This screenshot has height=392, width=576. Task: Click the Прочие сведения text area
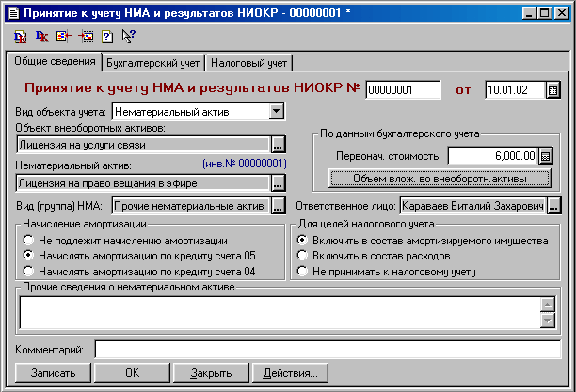[x=280, y=313]
